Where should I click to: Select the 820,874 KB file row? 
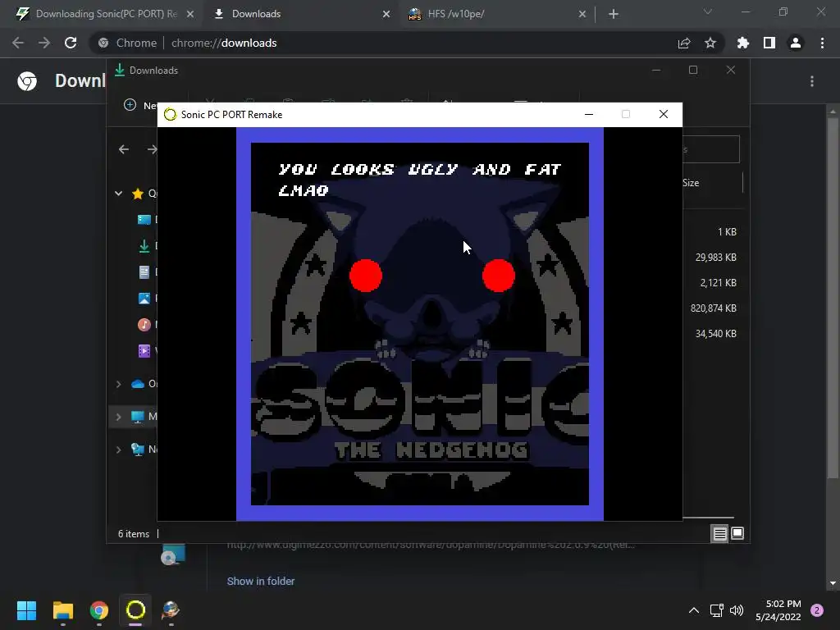(x=714, y=308)
